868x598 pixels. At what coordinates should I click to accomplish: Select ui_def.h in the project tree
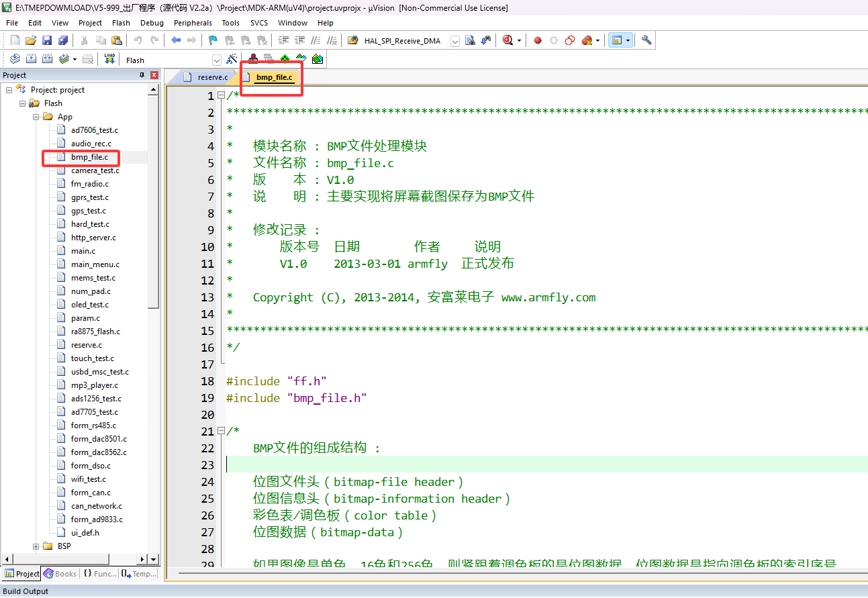coord(85,533)
